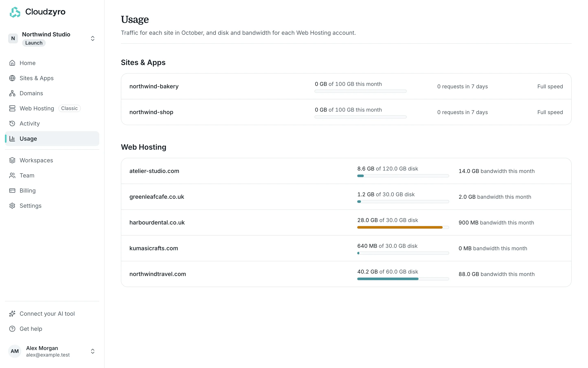Viewport: 588px width, 368px height.
Task: Select Usage navigation item
Action: [x=52, y=138]
